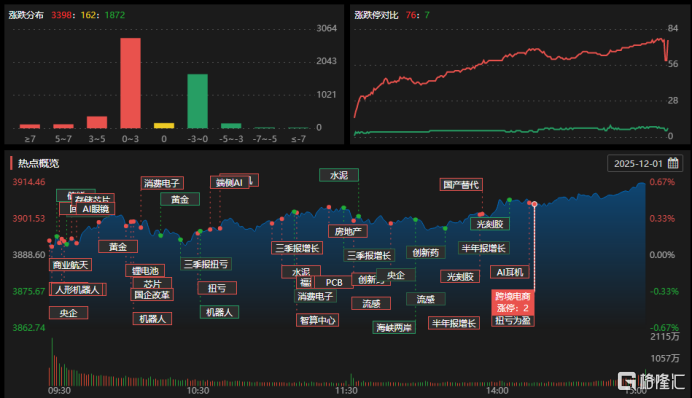Click the red 消费电子 tag near top

[162, 183]
